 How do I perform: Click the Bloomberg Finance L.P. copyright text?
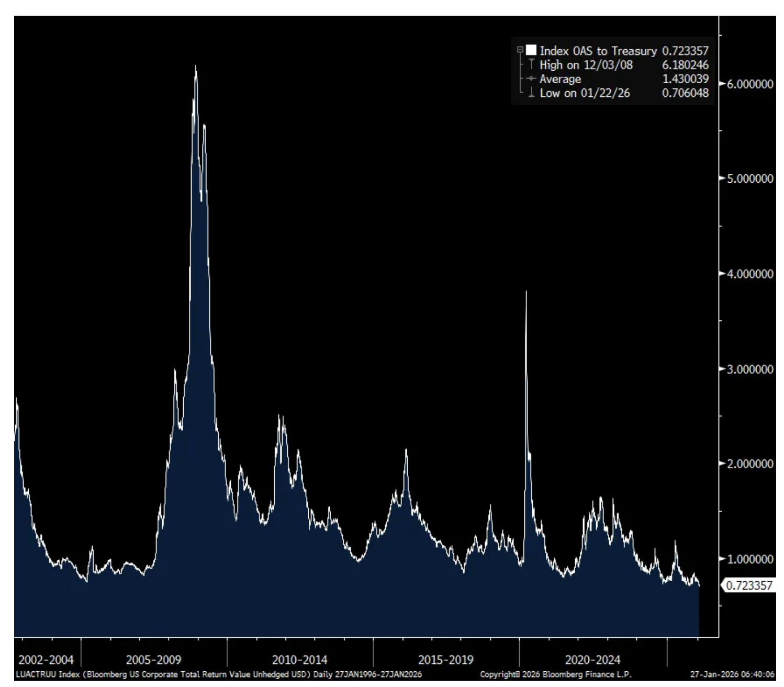click(555, 674)
